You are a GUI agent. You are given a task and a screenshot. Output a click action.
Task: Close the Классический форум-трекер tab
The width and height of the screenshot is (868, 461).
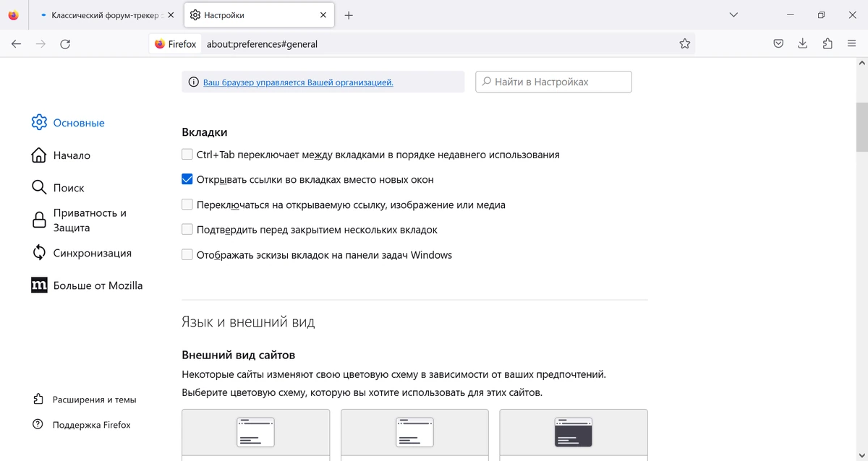tap(171, 15)
